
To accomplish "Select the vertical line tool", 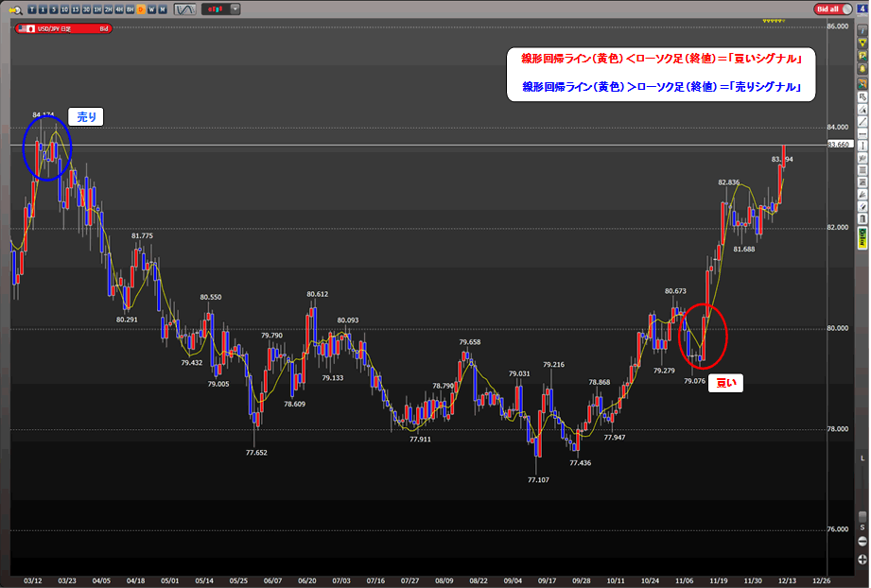I will point(863,147).
